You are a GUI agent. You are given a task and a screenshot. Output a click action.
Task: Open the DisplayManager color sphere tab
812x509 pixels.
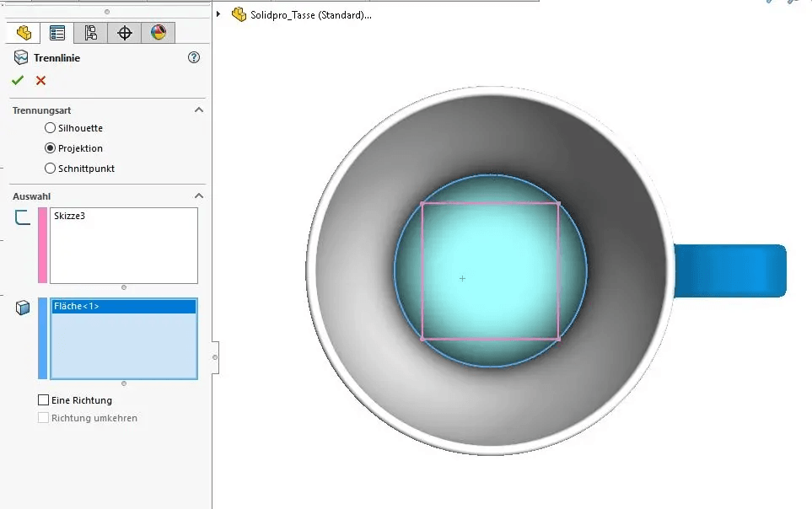click(x=158, y=33)
